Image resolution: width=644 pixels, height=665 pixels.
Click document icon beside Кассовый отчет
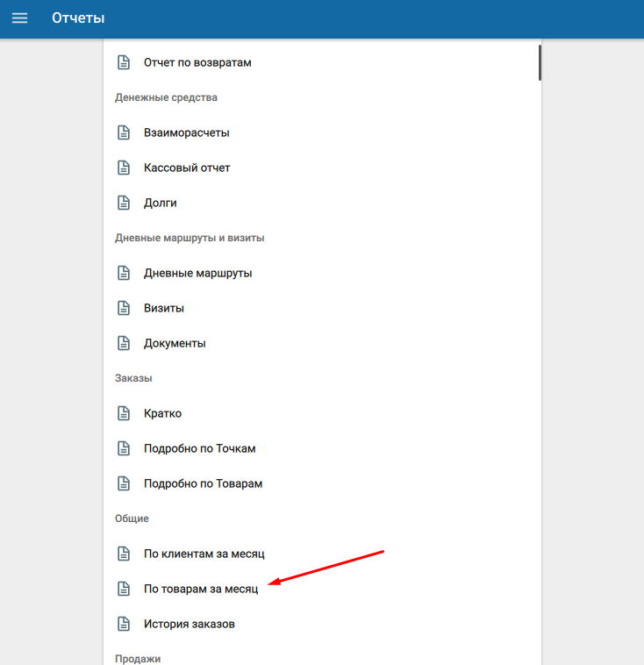[x=124, y=168]
